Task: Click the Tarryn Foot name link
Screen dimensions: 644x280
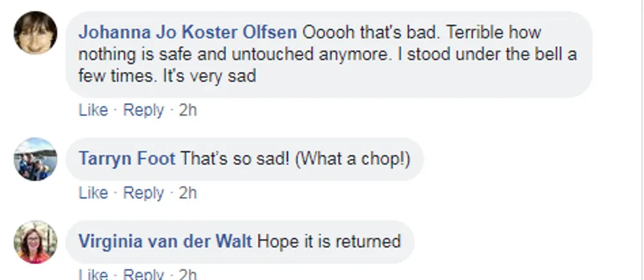Action: [126, 158]
